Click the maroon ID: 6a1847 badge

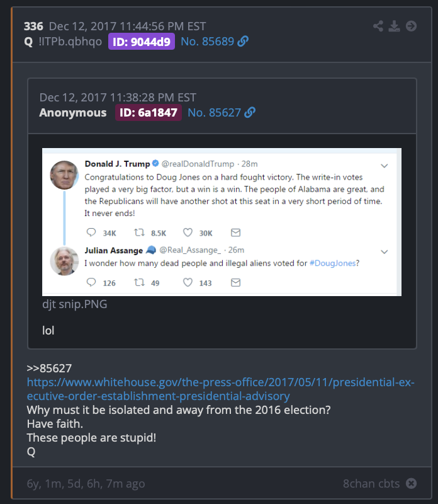point(149,113)
